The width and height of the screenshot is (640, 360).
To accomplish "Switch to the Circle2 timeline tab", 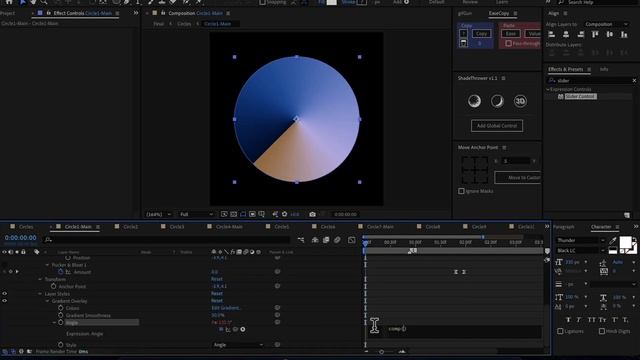I will (x=131, y=227).
